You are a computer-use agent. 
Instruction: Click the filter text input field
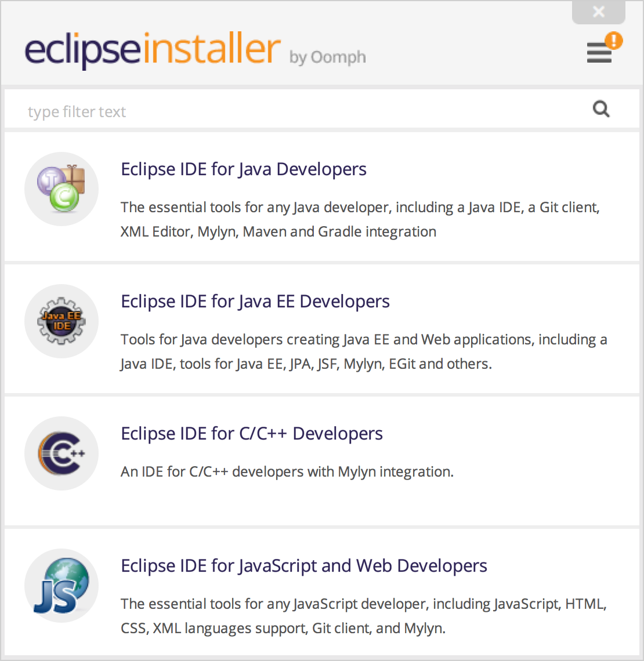(x=232, y=111)
